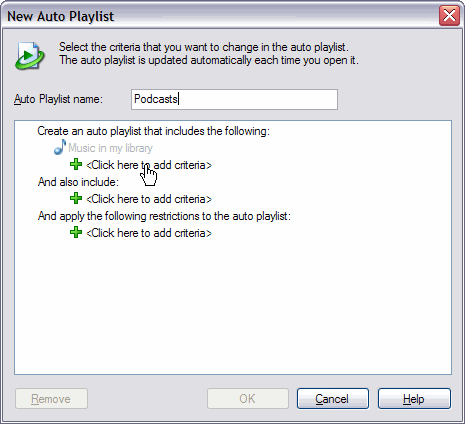Image resolution: width=465 pixels, height=424 pixels.
Task: Select the apply following restrictions heading
Action: pyautogui.click(x=164, y=216)
